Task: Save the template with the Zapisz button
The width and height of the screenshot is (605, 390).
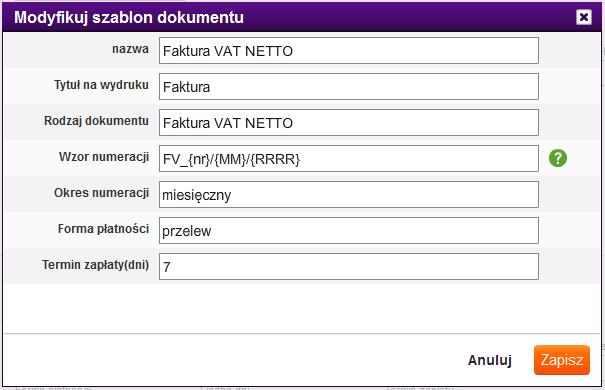Action: 562,360
